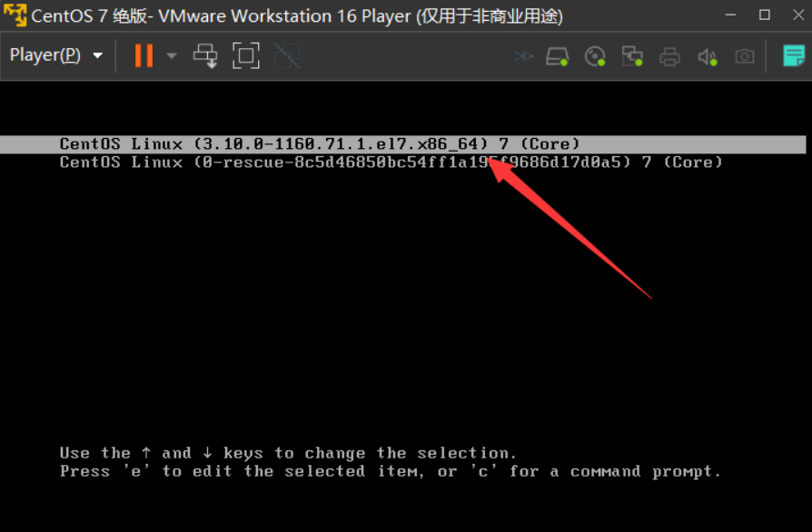The width and height of the screenshot is (812, 532).
Task: Select the CentOS Linux 0-rescue boot entry
Action: click(391, 163)
